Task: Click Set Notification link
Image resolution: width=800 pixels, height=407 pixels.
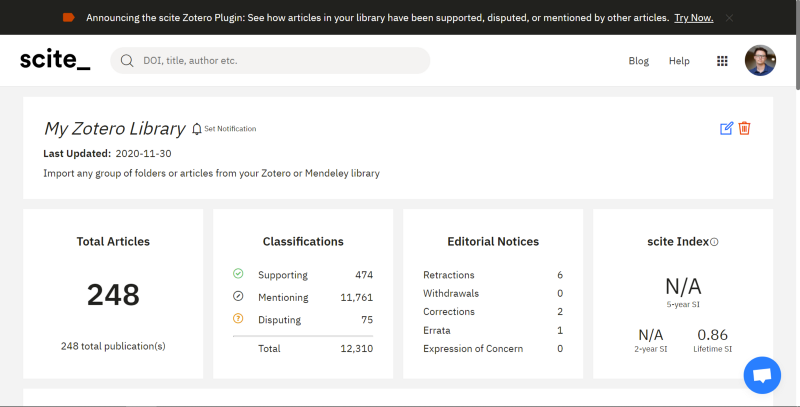Action: (230, 129)
